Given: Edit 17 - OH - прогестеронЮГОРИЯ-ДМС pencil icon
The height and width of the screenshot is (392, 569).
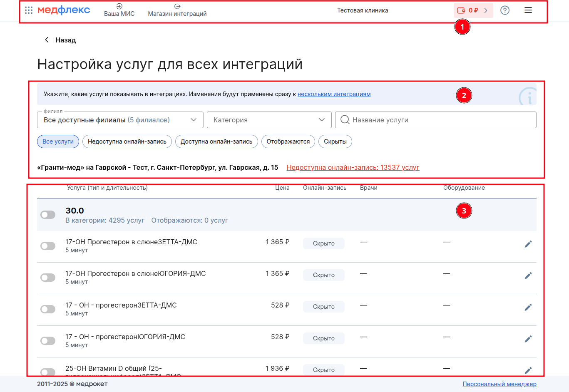Looking at the screenshot, I should click(528, 339).
